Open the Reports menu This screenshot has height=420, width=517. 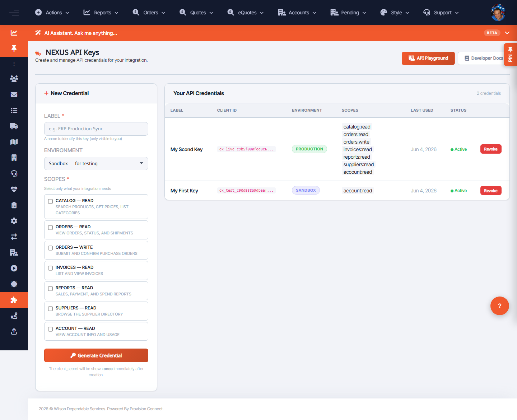(x=101, y=13)
